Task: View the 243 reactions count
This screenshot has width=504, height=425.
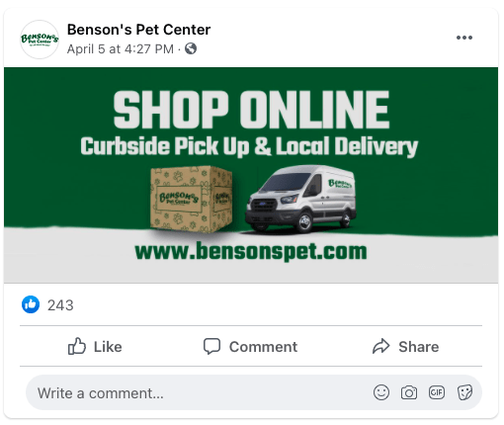Action: 60,305
